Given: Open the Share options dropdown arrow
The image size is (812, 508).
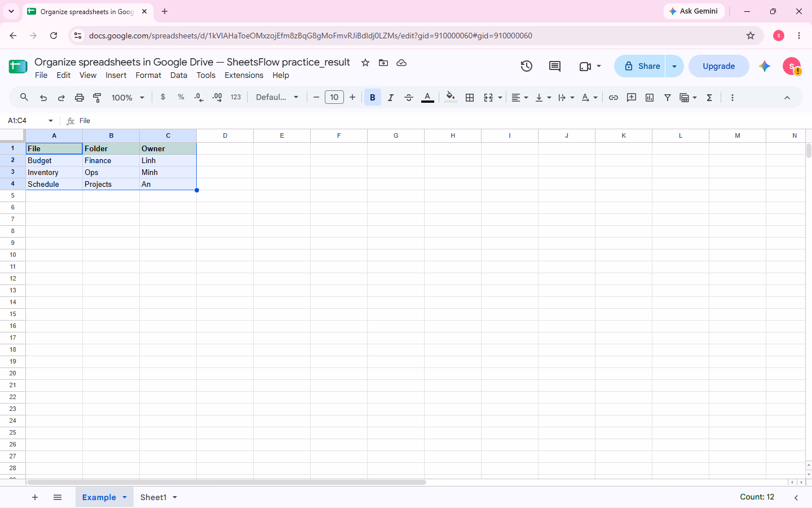Looking at the screenshot, I should pos(674,66).
